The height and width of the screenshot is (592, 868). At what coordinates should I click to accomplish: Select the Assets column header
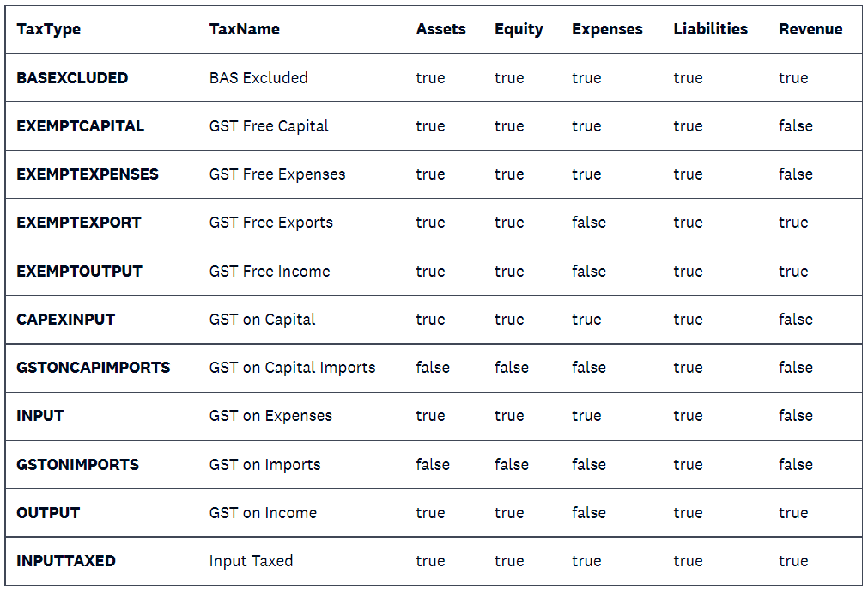440,29
